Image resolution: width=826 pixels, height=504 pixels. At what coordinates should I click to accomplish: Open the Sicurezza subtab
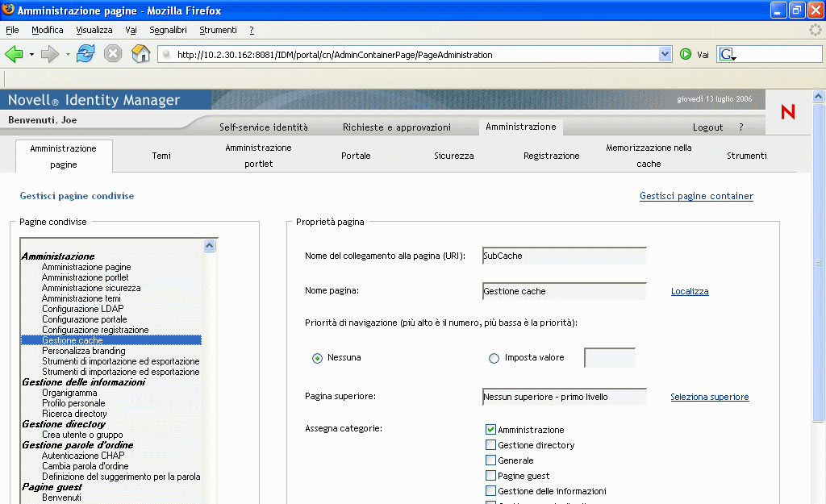coord(454,156)
